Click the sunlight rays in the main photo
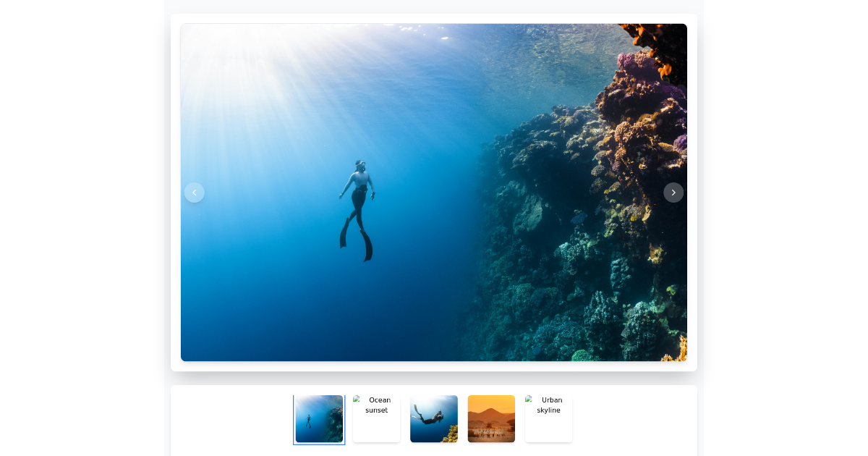This screenshot has width=868, height=456. click(x=239, y=80)
